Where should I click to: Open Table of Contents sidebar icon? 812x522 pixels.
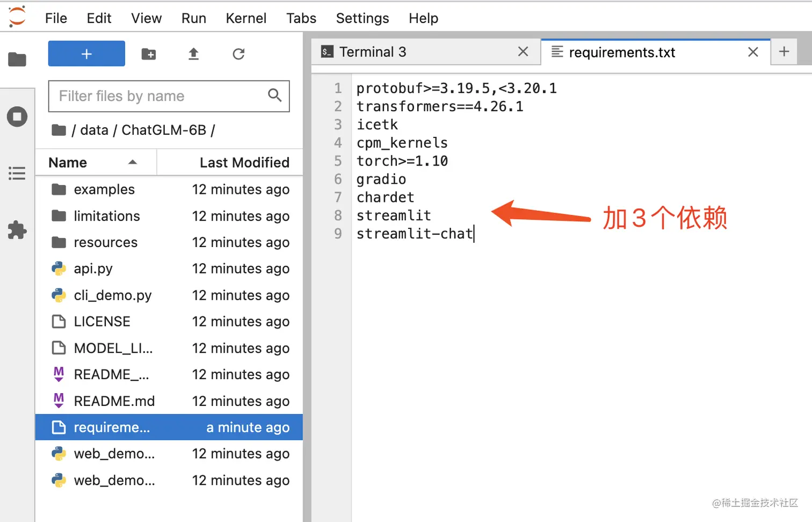pos(17,173)
